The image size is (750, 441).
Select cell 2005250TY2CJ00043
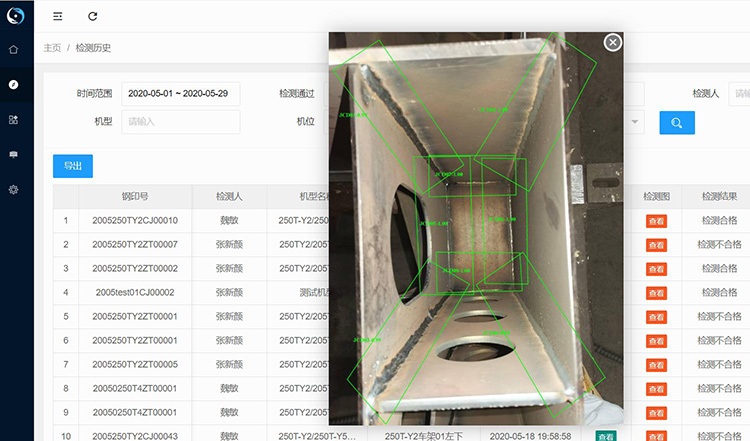[135, 436]
